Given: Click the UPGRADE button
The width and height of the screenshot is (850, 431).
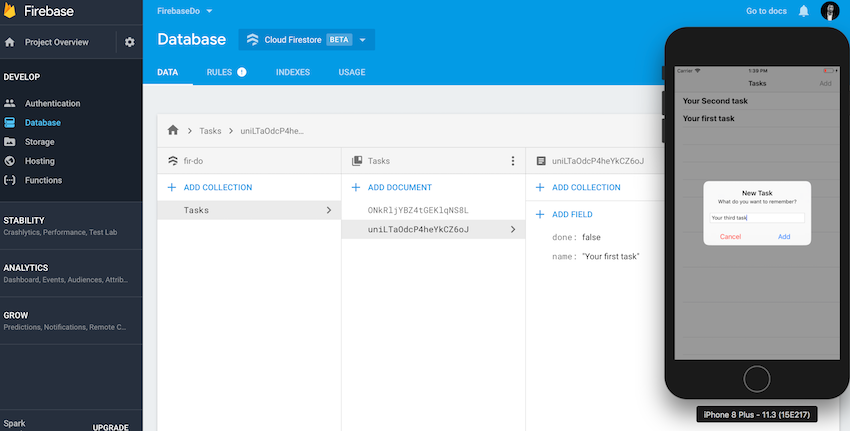Looking at the screenshot, I should (111, 427).
